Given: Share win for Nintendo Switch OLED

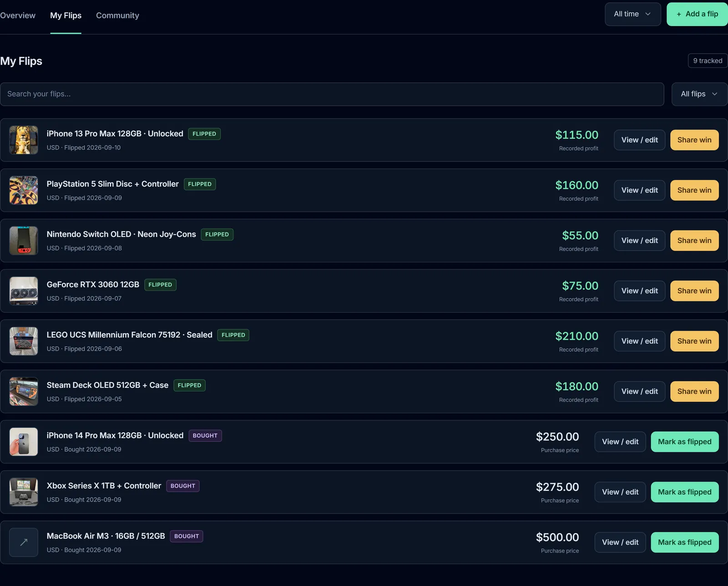Looking at the screenshot, I should (694, 240).
